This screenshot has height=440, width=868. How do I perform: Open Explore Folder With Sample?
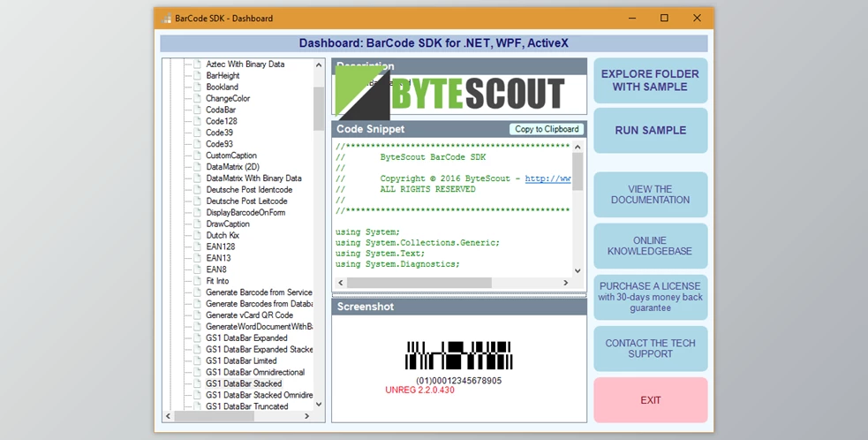click(x=651, y=80)
